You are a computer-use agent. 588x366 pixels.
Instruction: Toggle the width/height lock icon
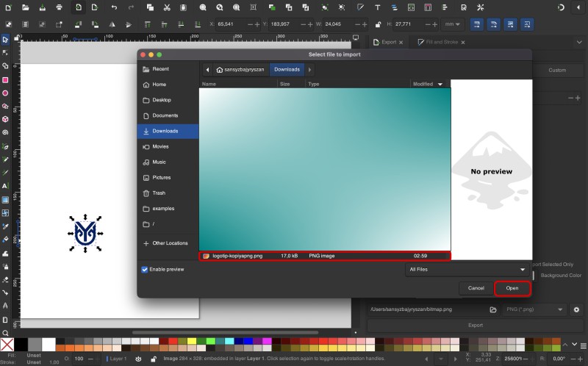378,24
